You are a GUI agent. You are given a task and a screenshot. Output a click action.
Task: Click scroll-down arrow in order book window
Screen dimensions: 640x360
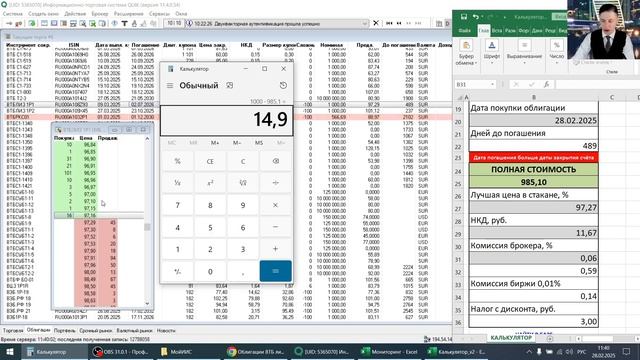click(147, 304)
